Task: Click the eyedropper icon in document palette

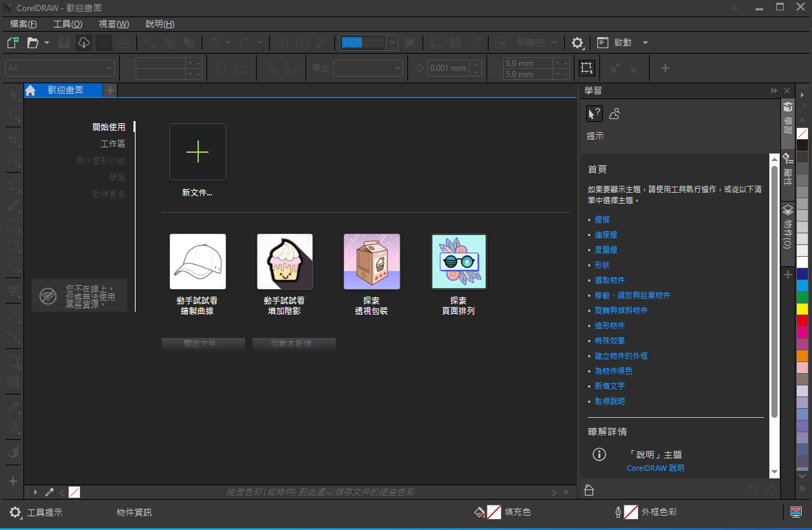Action: tap(50, 492)
